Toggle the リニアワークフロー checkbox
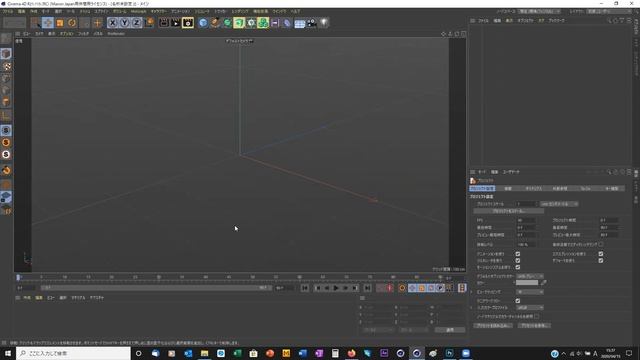The width and height of the screenshot is (640, 360). [x=518, y=301]
